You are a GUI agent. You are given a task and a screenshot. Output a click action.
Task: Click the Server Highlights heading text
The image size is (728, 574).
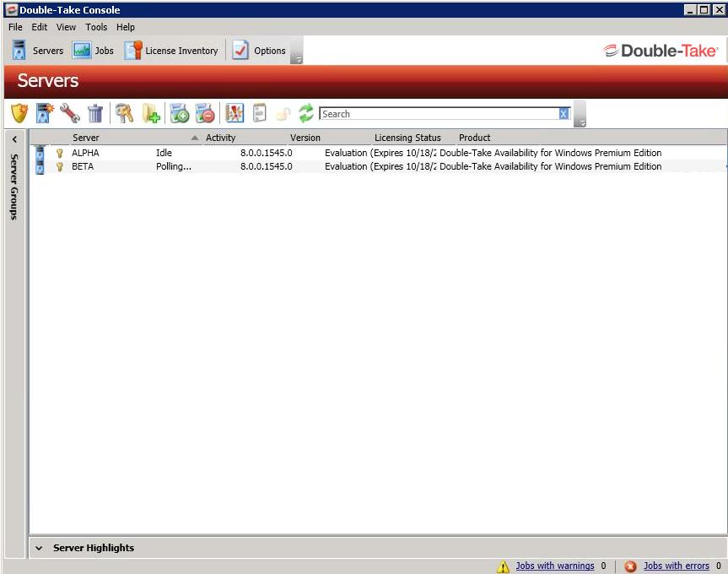(x=94, y=548)
